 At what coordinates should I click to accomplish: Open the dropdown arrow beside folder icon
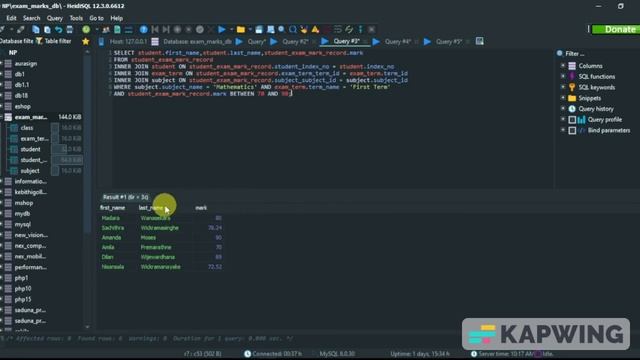[250, 29]
